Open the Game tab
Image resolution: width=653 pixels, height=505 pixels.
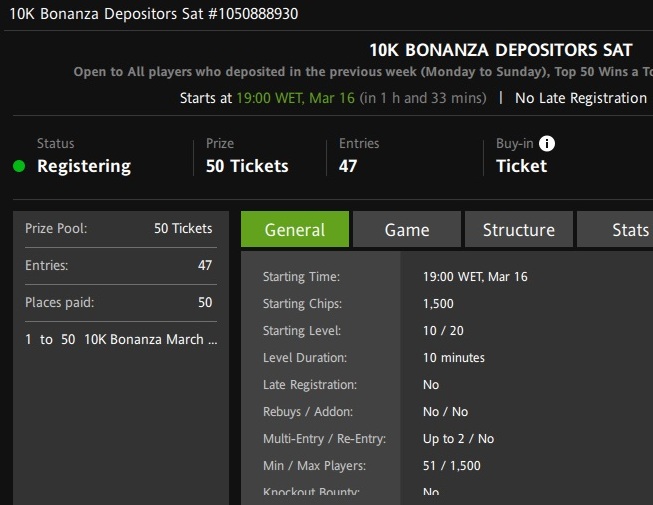point(407,230)
